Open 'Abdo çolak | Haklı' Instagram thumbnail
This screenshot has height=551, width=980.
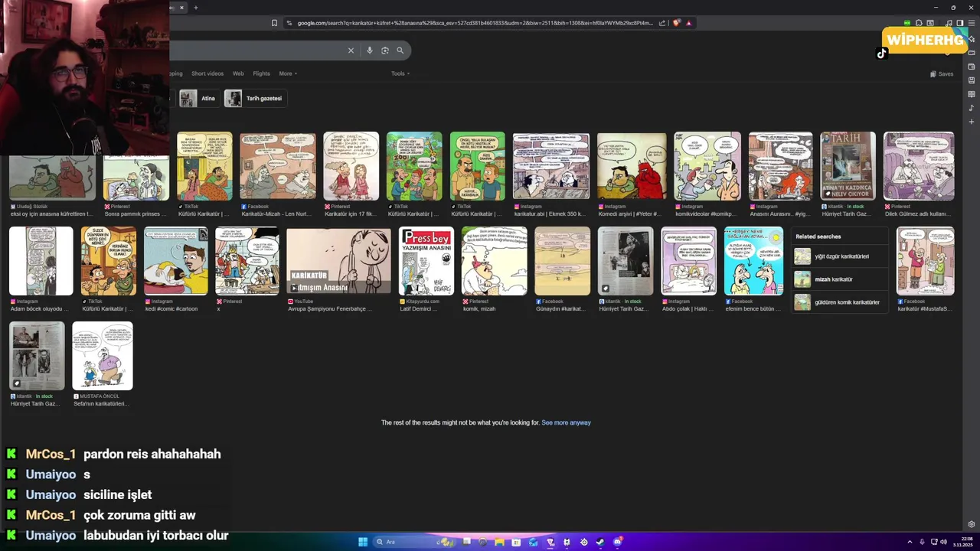pyautogui.click(x=689, y=261)
